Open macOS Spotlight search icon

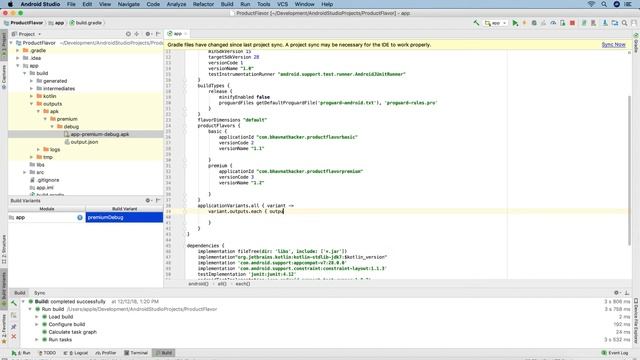[604, 4]
